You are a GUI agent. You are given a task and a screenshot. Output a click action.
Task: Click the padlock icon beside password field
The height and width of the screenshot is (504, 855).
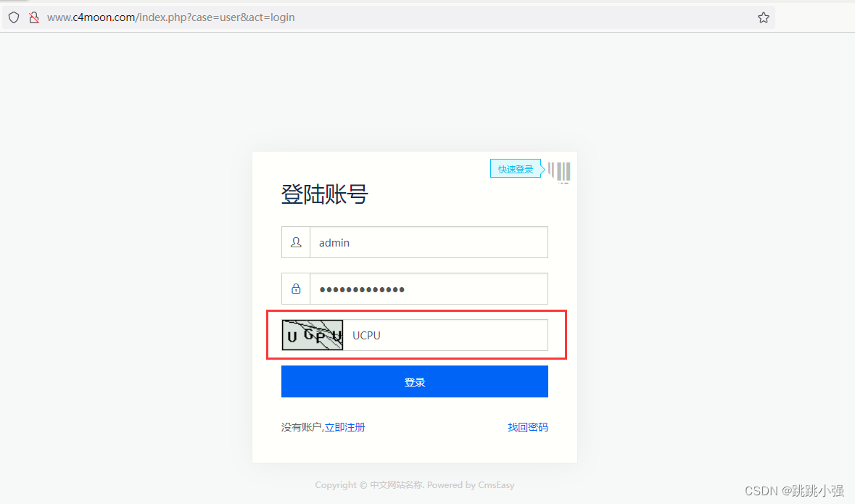coord(296,289)
